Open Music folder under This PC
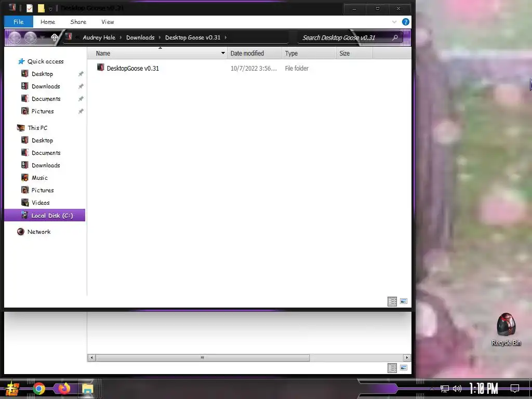 click(x=39, y=178)
